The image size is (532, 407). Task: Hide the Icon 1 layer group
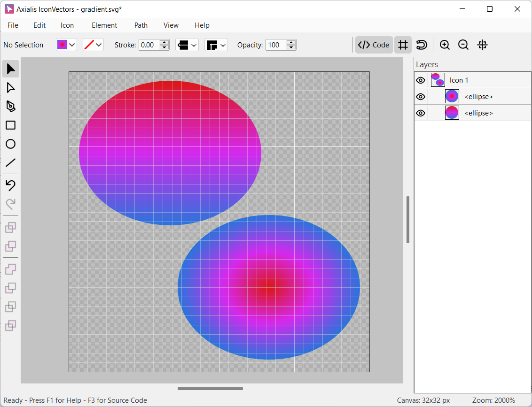point(421,80)
